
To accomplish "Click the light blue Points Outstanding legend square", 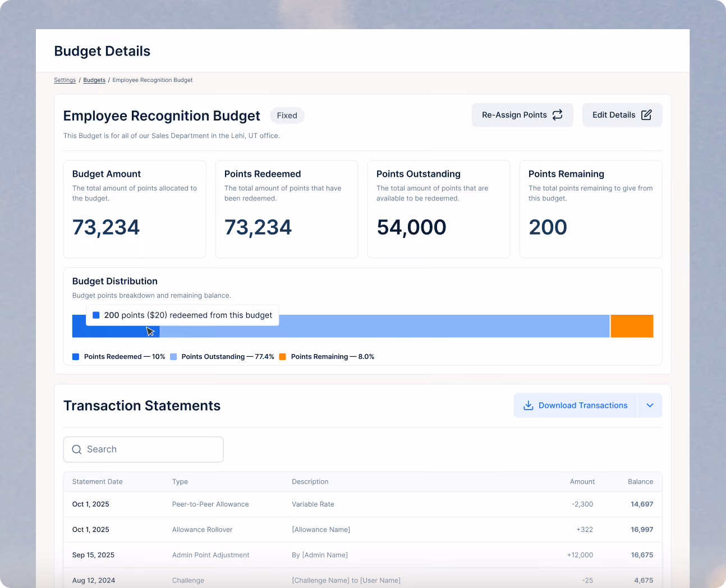I will point(173,357).
